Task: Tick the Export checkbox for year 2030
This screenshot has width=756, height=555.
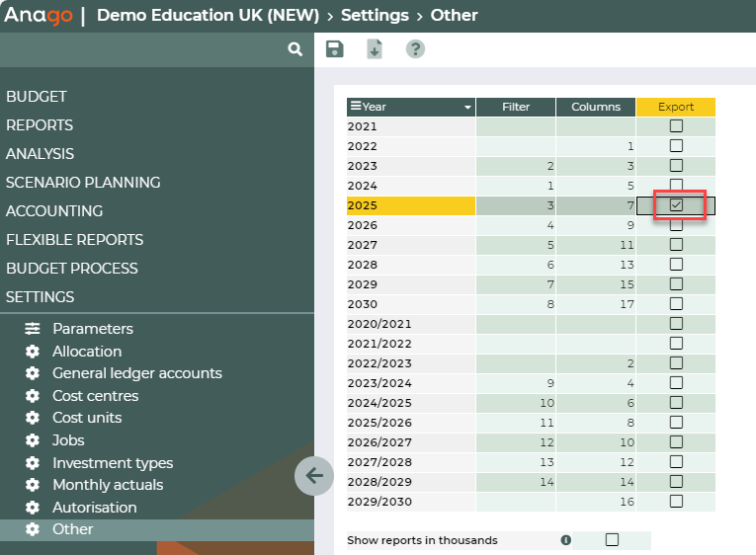Action: coord(676,304)
